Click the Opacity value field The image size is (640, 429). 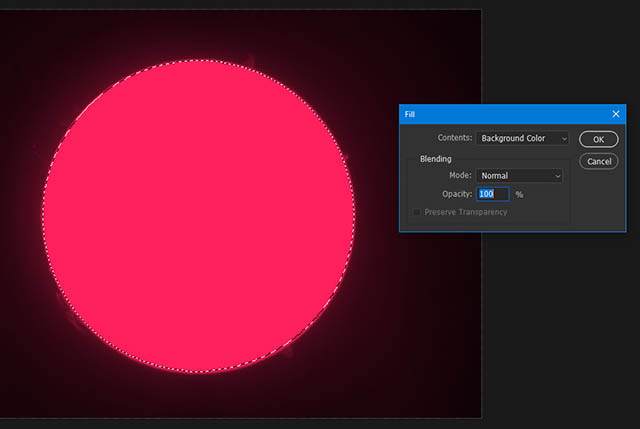click(492, 194)
